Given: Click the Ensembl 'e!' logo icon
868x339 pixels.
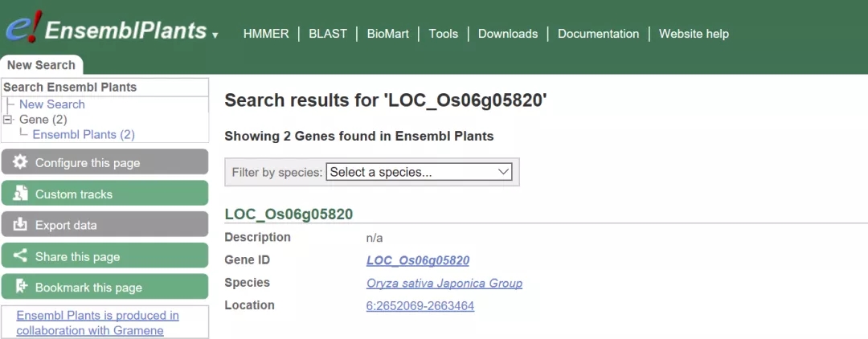Looking at the screenshot, I should coord(23,28).
